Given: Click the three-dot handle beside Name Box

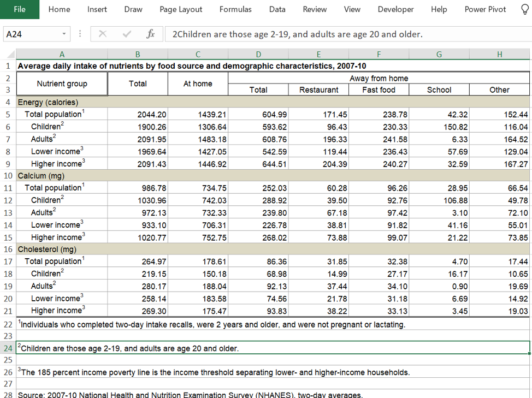Looking at the screenshot, I should click(x=80, y=34).
